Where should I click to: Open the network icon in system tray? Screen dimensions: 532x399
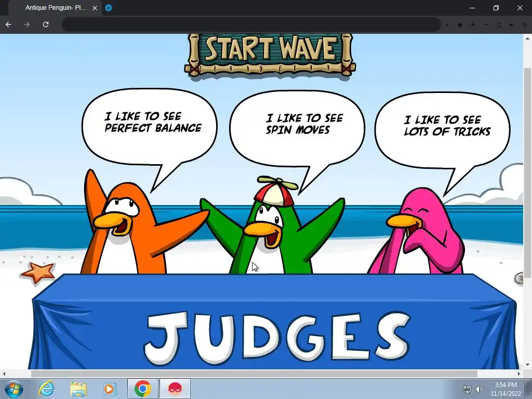(x=467, y=389)
